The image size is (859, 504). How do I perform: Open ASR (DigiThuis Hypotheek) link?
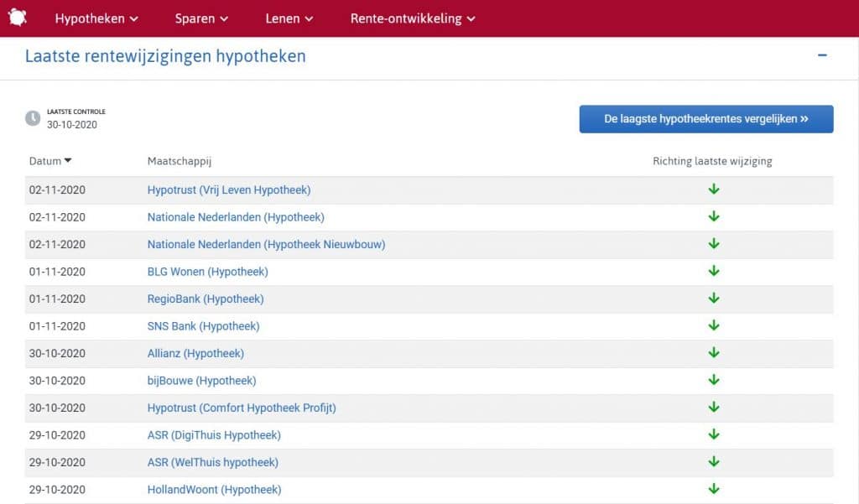pos(214,435)
